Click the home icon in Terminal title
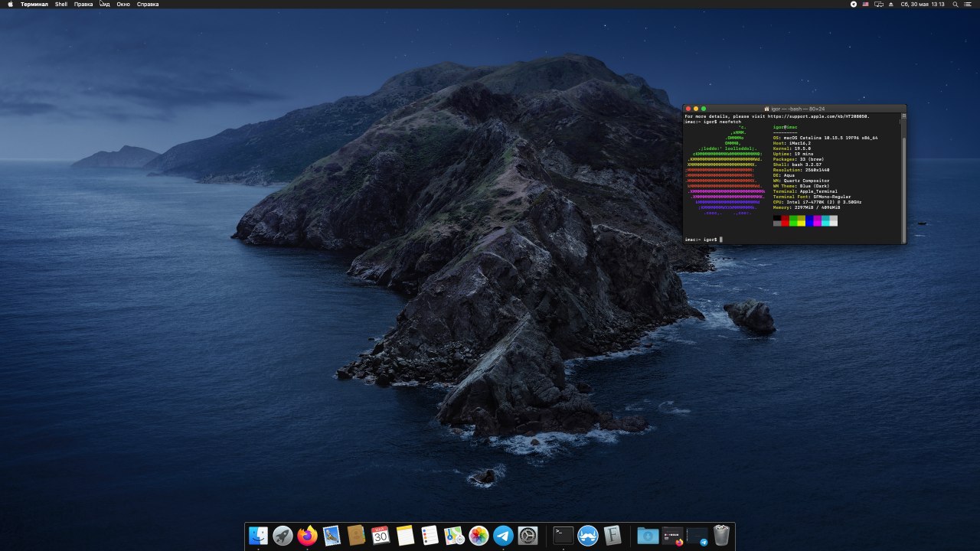 (766, 109)
